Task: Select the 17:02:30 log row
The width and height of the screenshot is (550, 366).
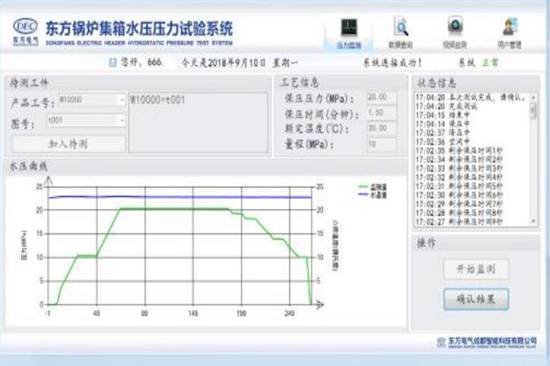Action: point(459,195)
